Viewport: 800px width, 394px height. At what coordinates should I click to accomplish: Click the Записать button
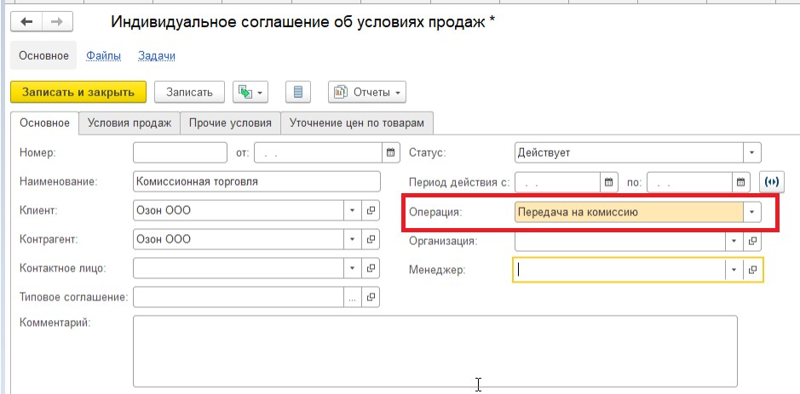pos(189,92)
